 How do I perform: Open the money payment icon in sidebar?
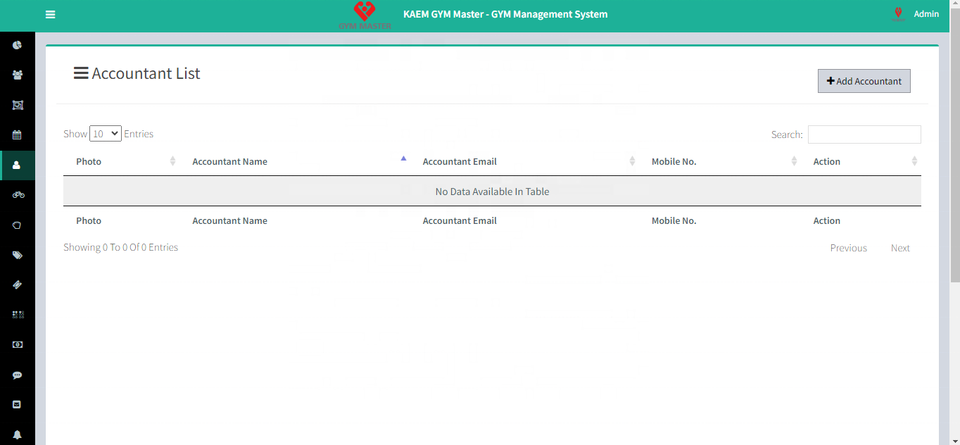click(x=17, y=345)
